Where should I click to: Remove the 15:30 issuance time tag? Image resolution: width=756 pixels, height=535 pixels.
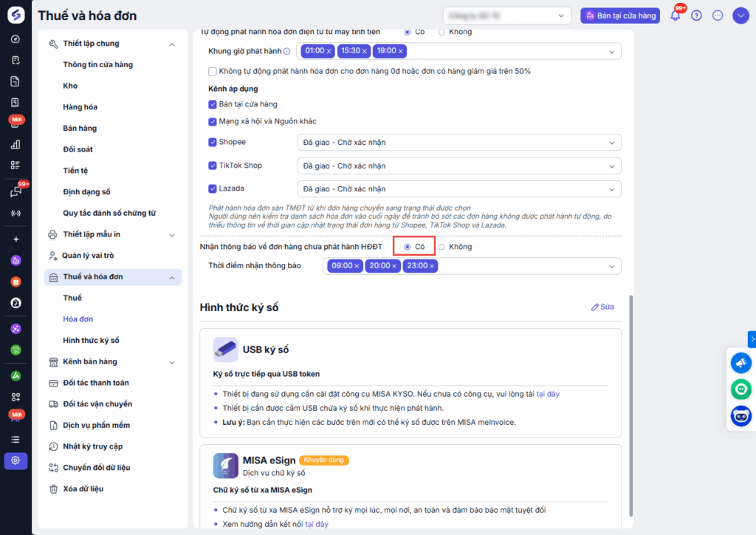[364, 51]
